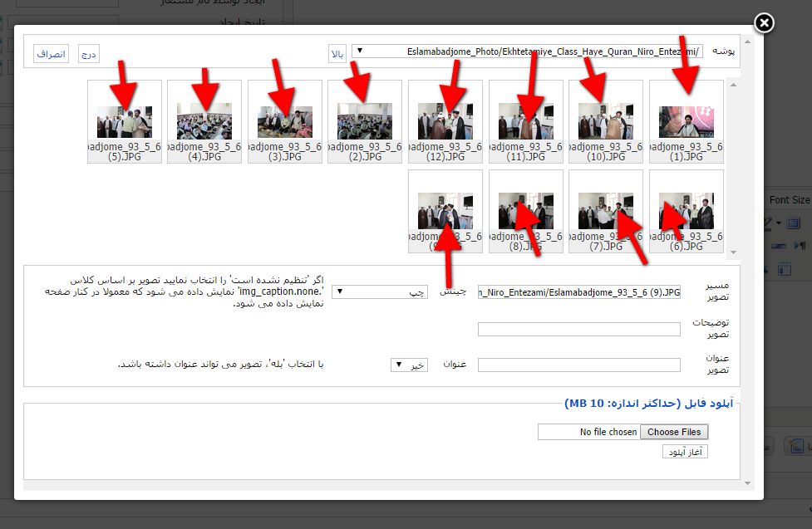
Task: Select thumbnail Eslamabadjome_93_5_6 (11).JPG
Action: click(525, 121)
